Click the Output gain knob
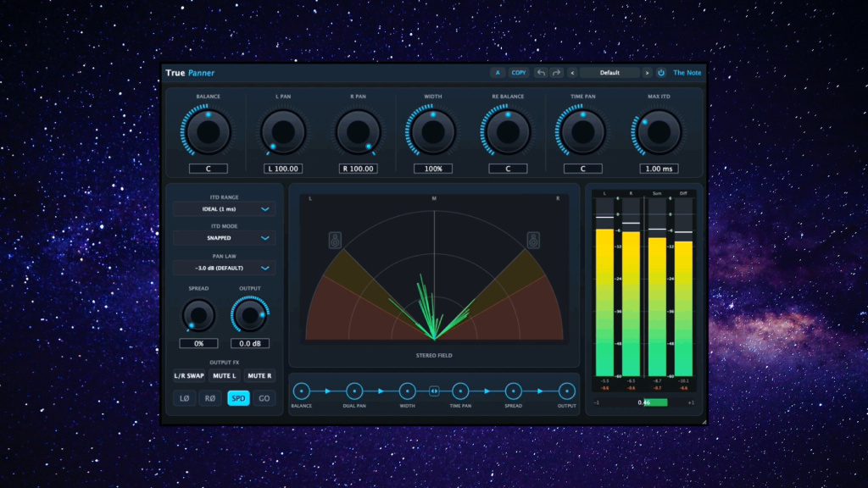The image size is (868, 488). click(250, 315)
